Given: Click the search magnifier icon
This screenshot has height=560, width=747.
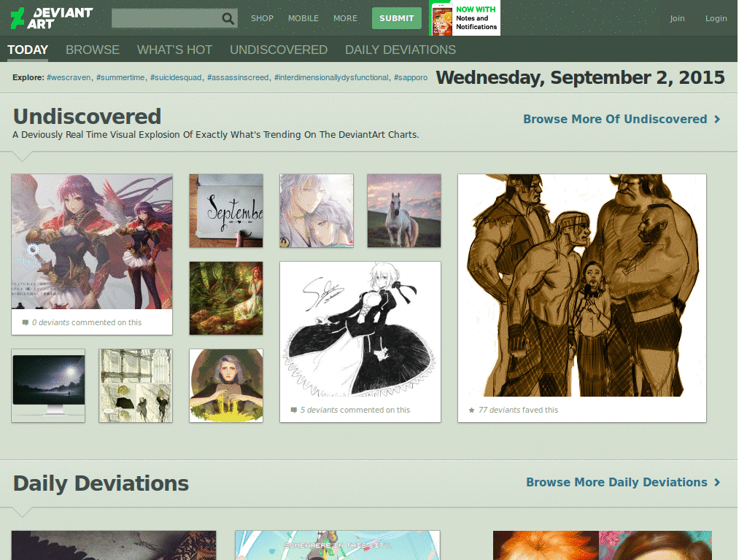Looking at the screenshot, I should pos(228,18).
